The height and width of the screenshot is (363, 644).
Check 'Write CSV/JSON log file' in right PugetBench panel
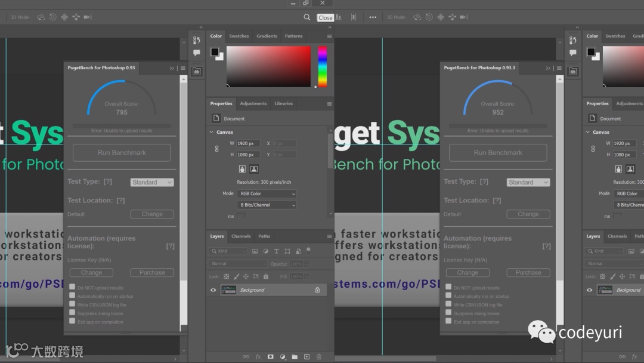pyautogui.click(x=448, y=304)
